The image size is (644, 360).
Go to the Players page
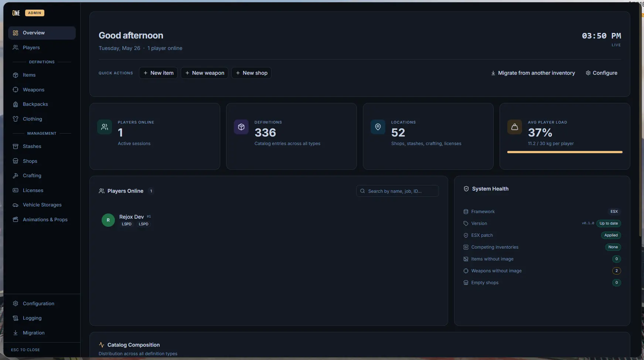click(42, 47)
